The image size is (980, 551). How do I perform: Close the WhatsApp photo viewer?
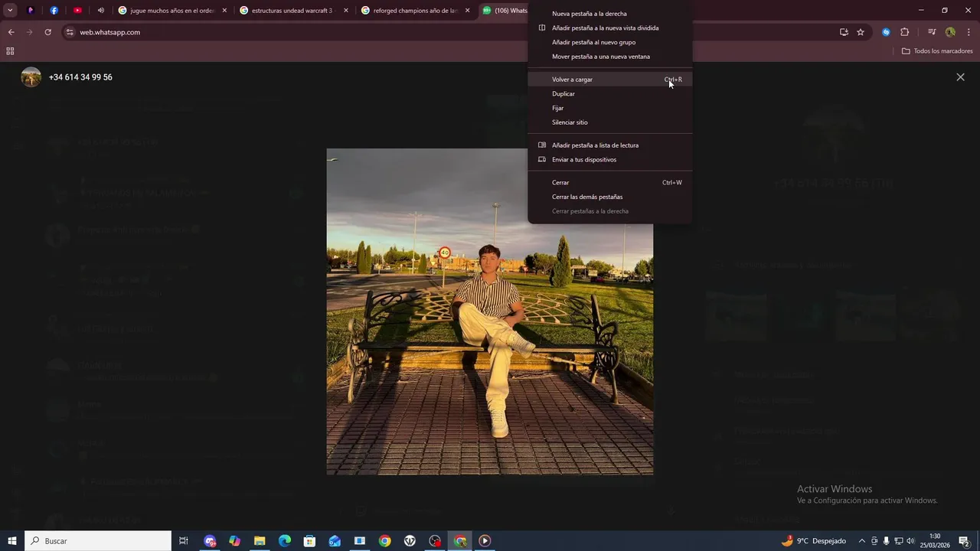(960, 77)
